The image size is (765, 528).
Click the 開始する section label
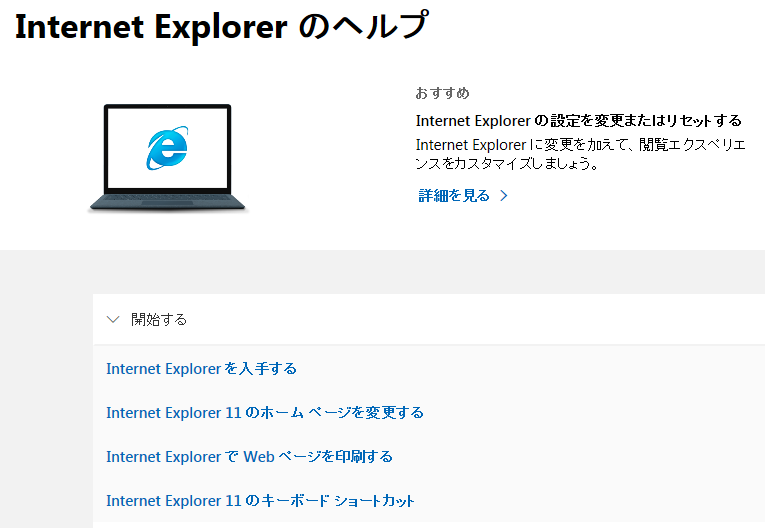coord(159,320)
